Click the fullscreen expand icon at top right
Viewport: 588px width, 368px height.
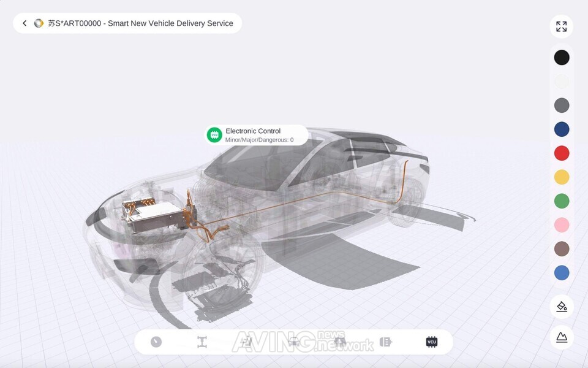[x=562, y=26]
